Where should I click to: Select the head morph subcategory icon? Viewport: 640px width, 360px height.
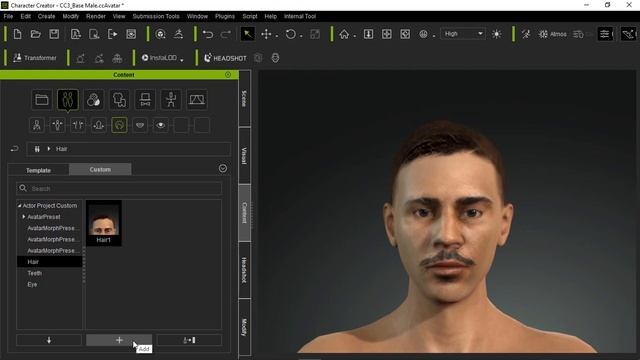point(98,125)
